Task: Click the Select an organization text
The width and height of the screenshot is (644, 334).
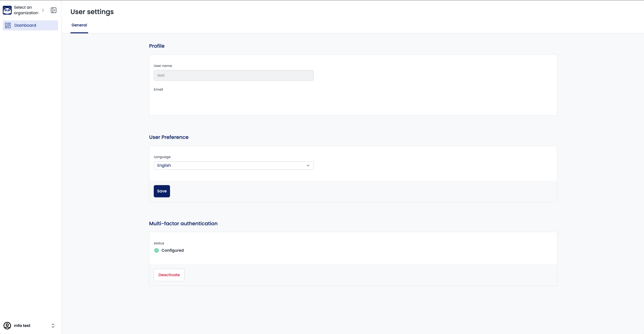Action: click(x=26, y=10)
